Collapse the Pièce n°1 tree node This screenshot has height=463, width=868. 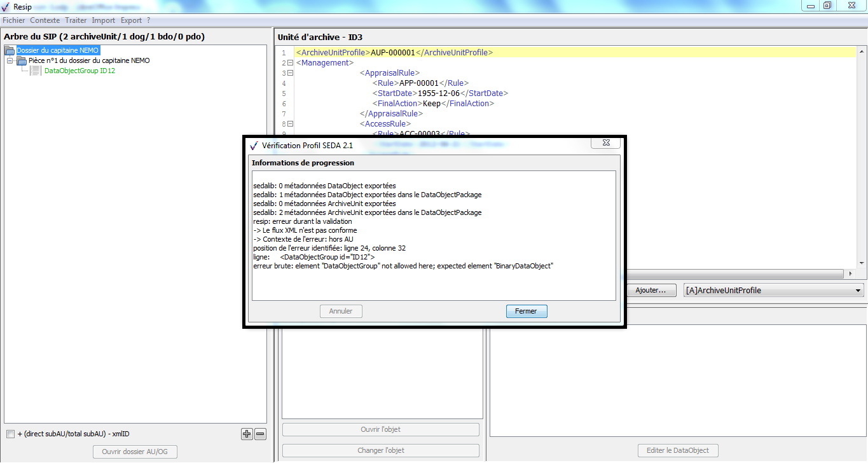(10, 60)
